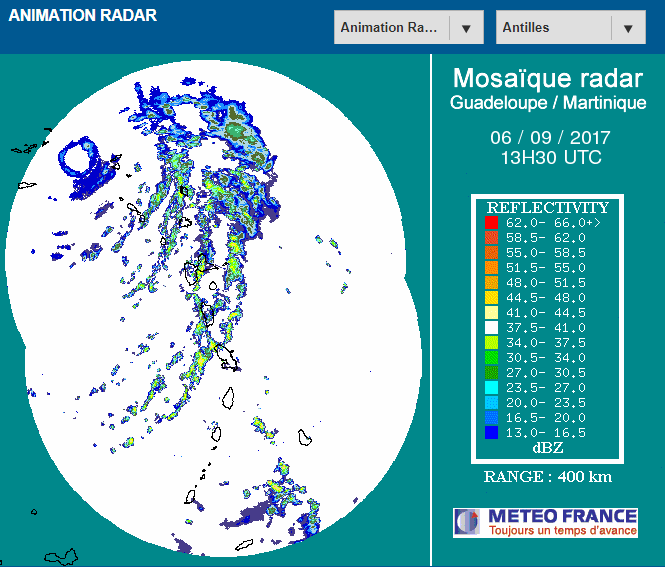Click the red 62.0-66.0+ swatch
Screen dimensions: 665x567
coord(491,223)
